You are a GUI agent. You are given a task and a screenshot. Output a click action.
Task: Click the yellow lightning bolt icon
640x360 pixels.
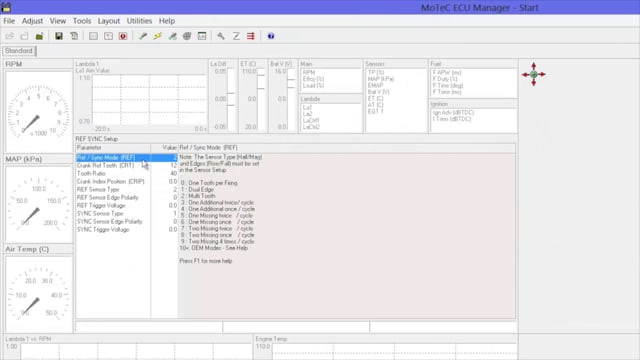pos(158,36)
